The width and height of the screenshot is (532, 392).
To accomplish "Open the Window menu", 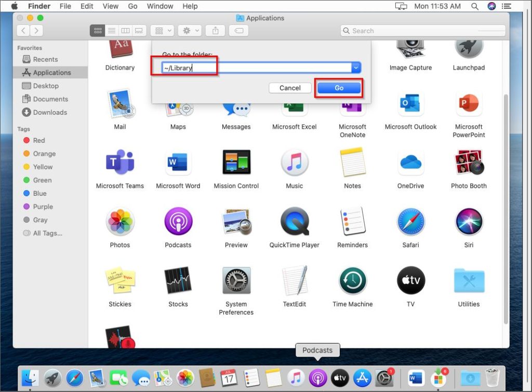I will pyautogui.click(x=160, y=6).
